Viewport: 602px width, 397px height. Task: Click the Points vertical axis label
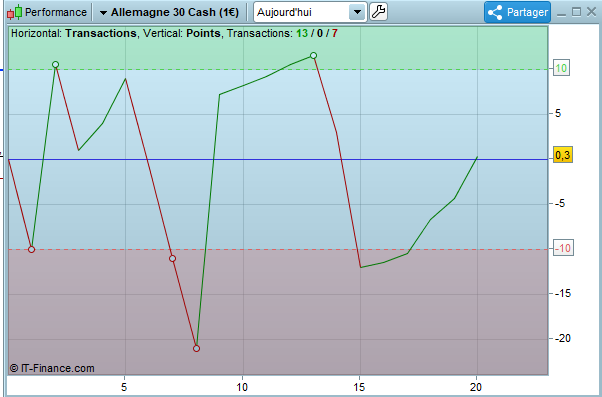[203, 33]
